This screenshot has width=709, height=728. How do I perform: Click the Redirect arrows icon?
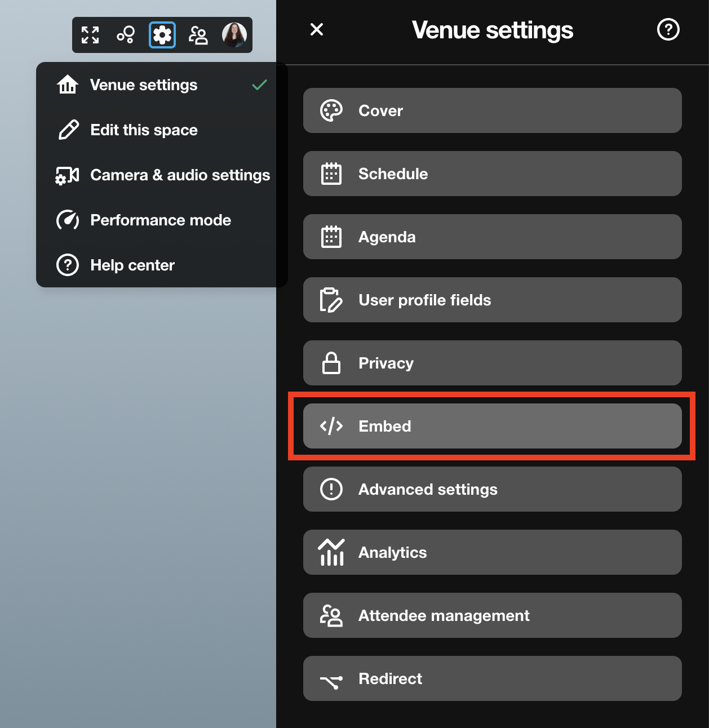point(331,680)
